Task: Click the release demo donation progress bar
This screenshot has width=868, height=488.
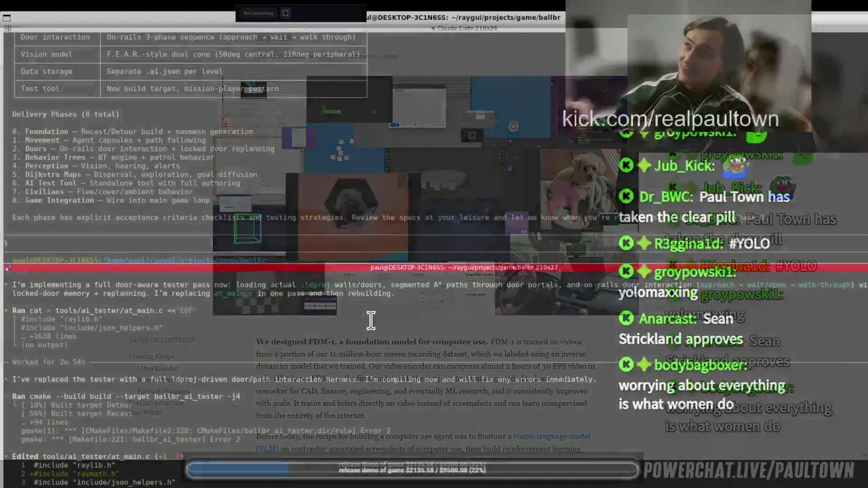Action: tap(412, 469)
